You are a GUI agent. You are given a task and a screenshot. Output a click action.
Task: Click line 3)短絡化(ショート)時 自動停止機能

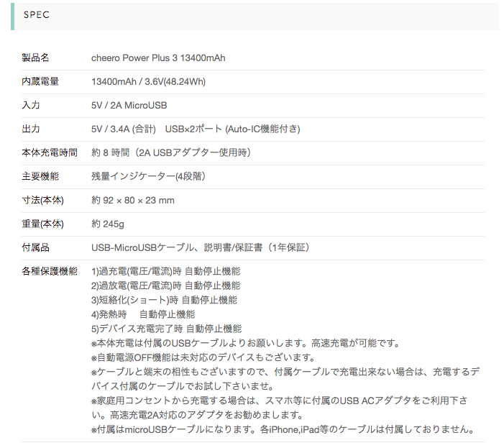164,300
